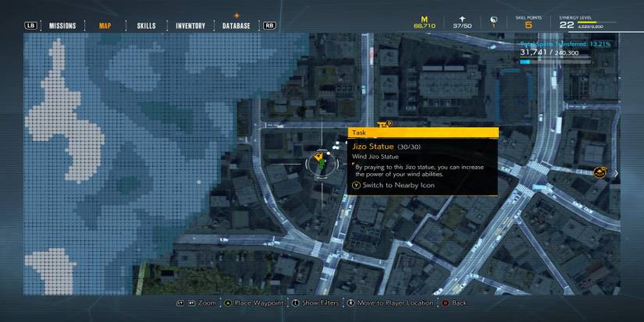The height and width of the screenshot is (322, 644).
Task: Select the Jizo statue map marker
Action: 319,162
